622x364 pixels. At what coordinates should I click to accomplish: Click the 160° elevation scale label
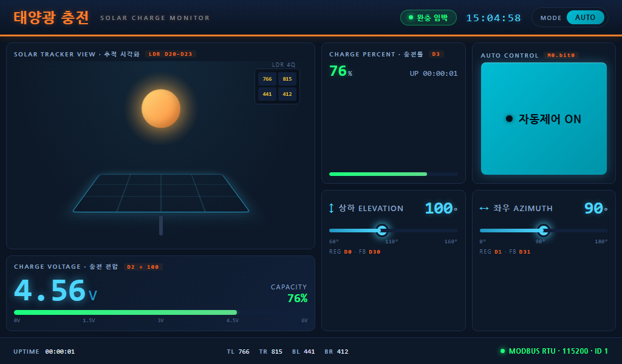[x=451, y=241]
